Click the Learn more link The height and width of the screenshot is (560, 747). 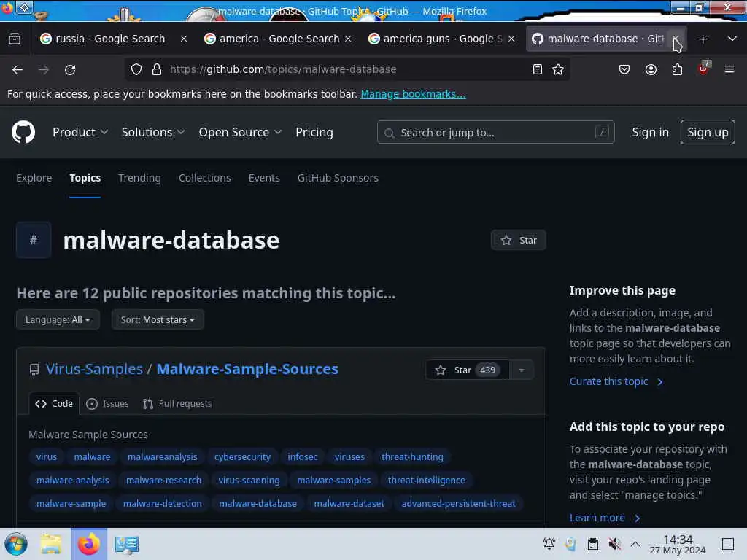pos(605,518)
